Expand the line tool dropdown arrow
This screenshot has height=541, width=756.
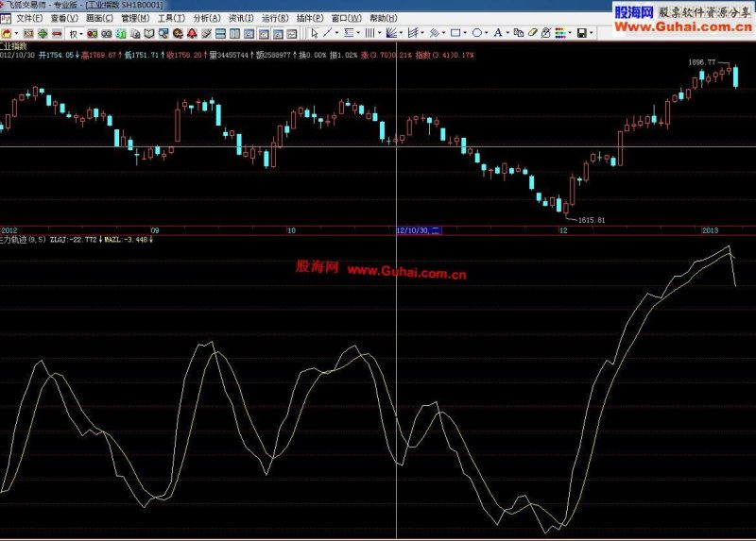point(336,33)
